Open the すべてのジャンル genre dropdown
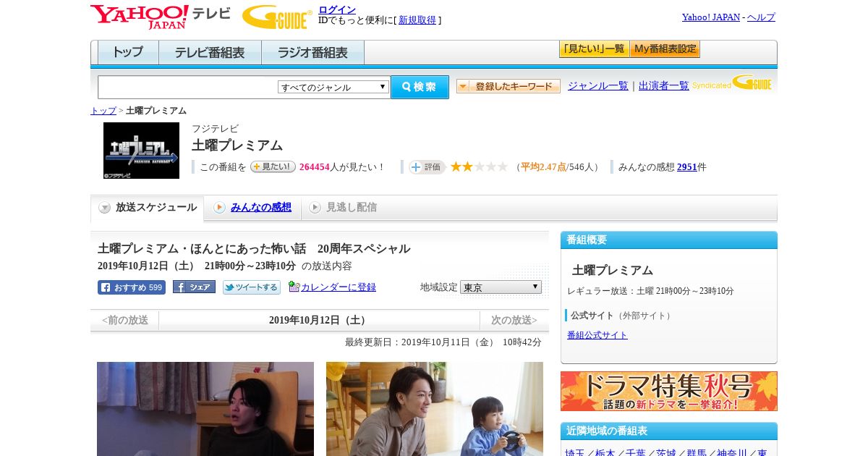The height and width of the screenshot is (456, 868). coord(333,87)
